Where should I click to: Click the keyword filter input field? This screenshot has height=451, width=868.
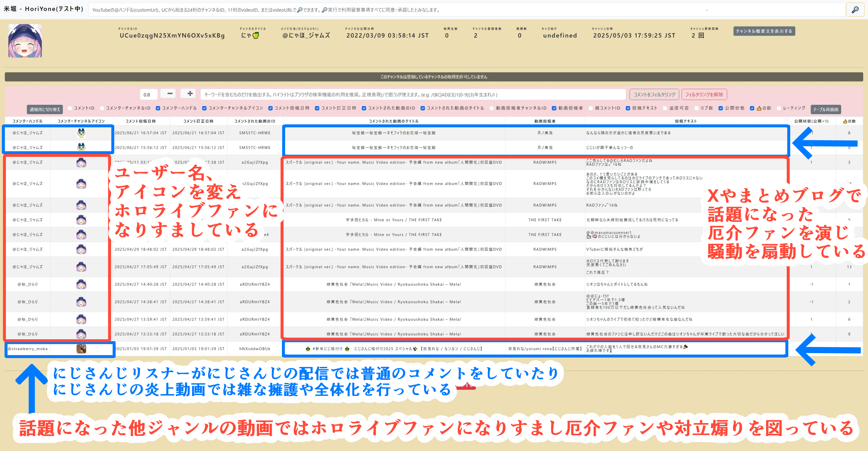(413, 95)
